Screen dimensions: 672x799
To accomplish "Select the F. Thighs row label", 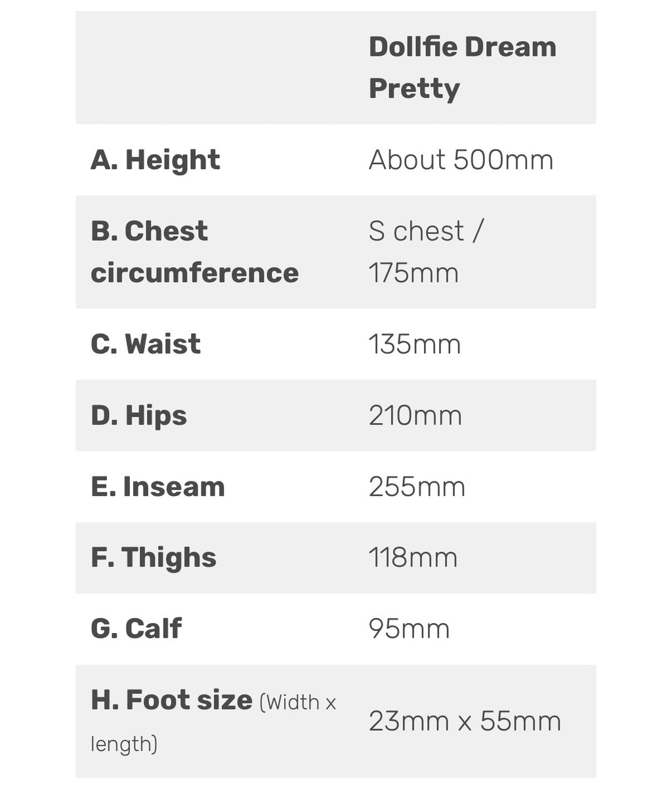I will (154, 558).
